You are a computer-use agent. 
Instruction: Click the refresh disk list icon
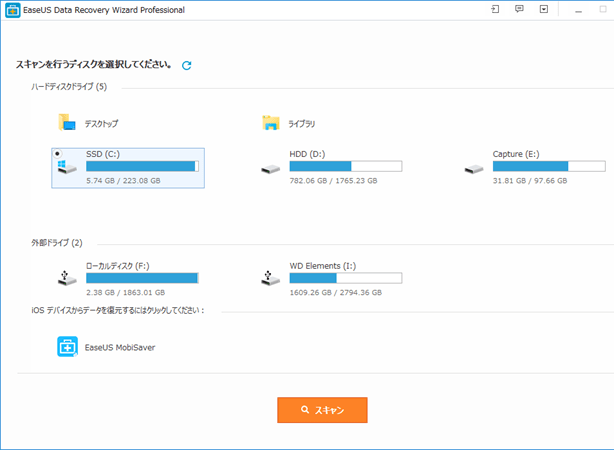(x=187, y=65)
